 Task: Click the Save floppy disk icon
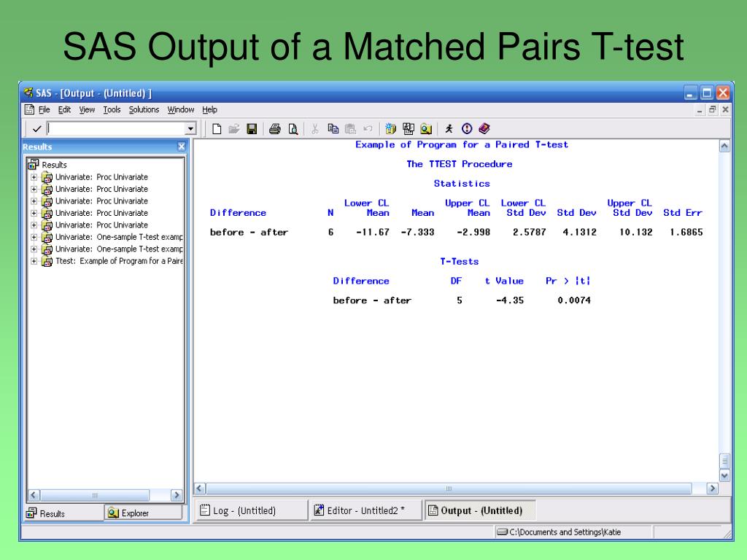click(251, 129)
